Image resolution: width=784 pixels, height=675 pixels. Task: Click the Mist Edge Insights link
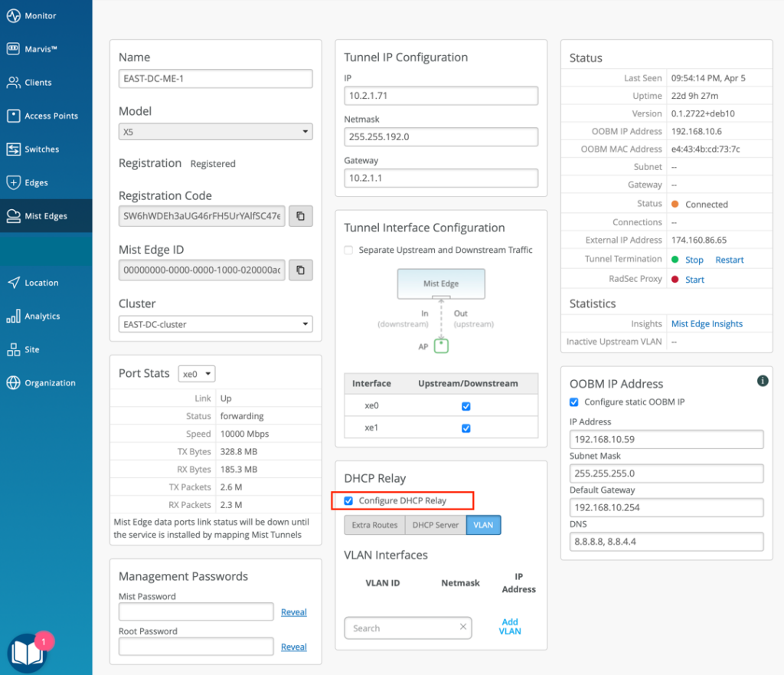click(x=707, y=323)
